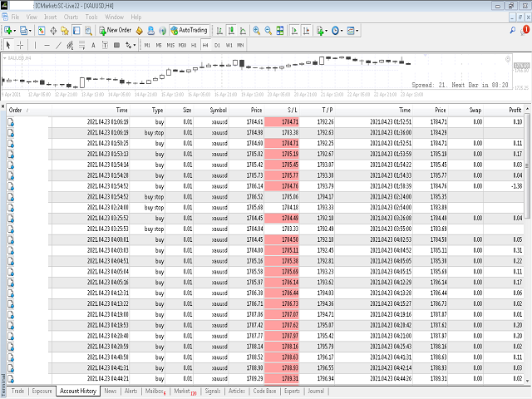Expand the arrows objects dropdown
Screen dimensions: 532x399
tap(135, 45)
